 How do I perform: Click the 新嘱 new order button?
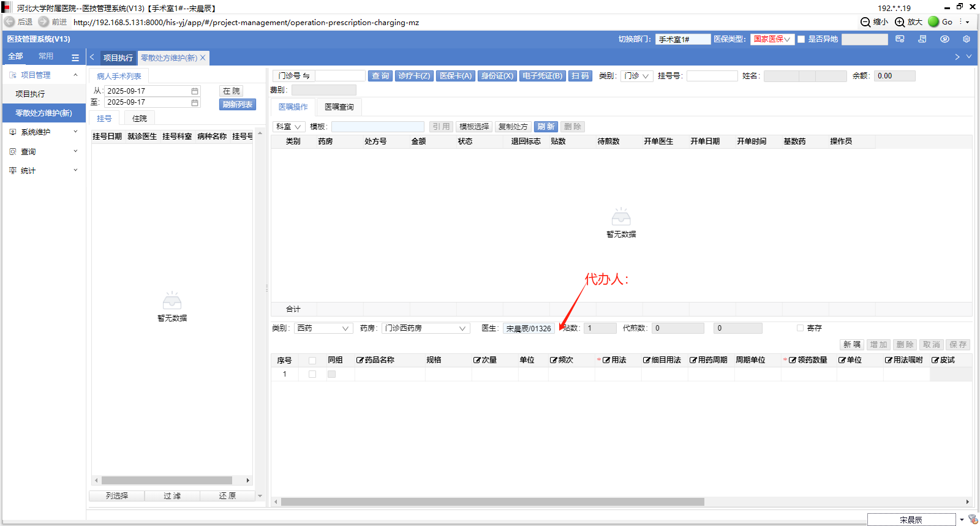click(x=852, y=345)
